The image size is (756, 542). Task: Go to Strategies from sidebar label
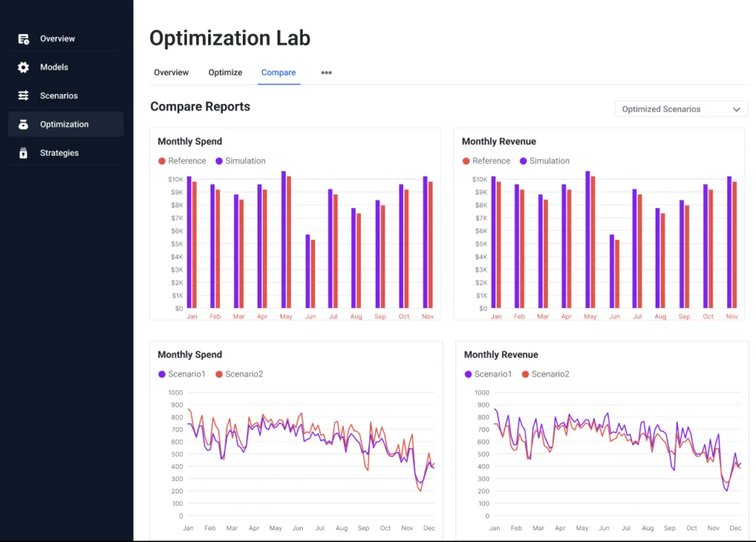coord(59,154)
